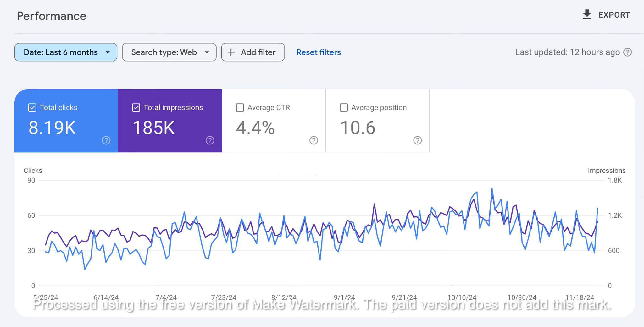This screenshot has width=644, height=327.
Task: Click the Date filter dropdown arrow
Action: (108, 52)
